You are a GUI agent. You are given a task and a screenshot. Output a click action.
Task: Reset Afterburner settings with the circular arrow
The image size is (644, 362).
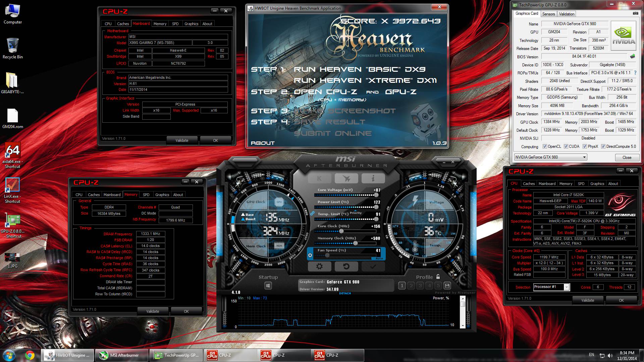(346, 266)
